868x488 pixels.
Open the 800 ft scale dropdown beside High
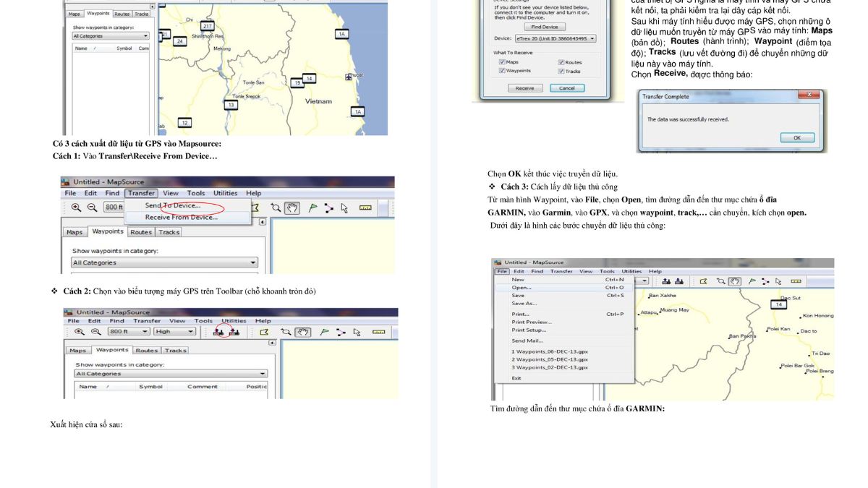(145, 332)
